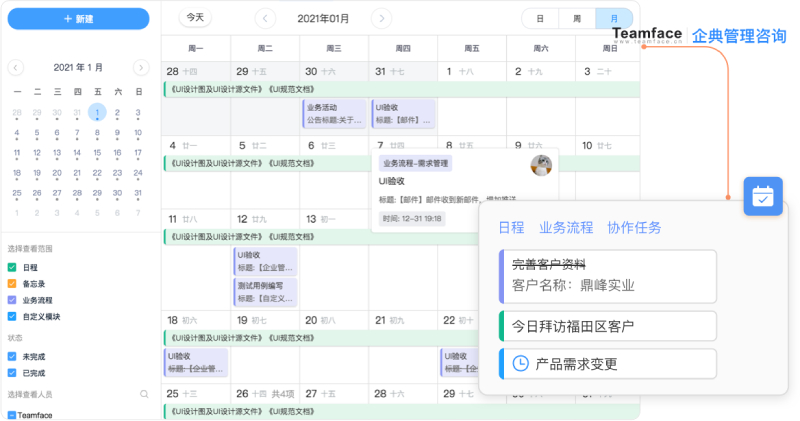Toggle the 未完成 incomplete status checkbox
The width and height of the screenshot is (800, 421).
tap(12, 357)
